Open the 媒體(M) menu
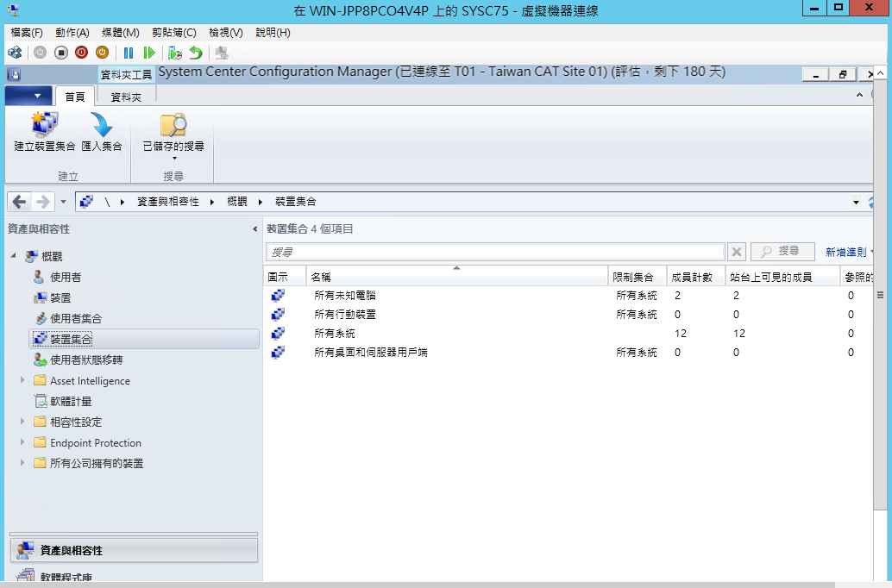This screenshot has width=892, height=588. [x=121, y=33]
